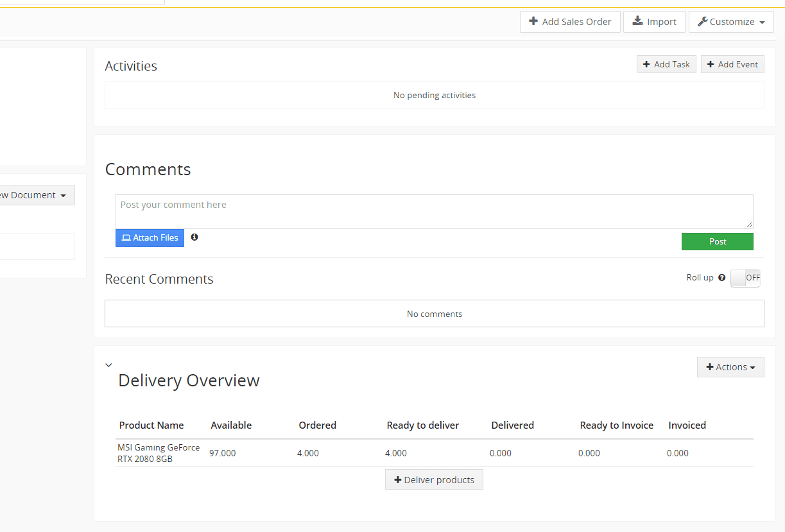This screenshot has width=785, height=532.
Task: Click the comment box resize handle
Action: 749,225
